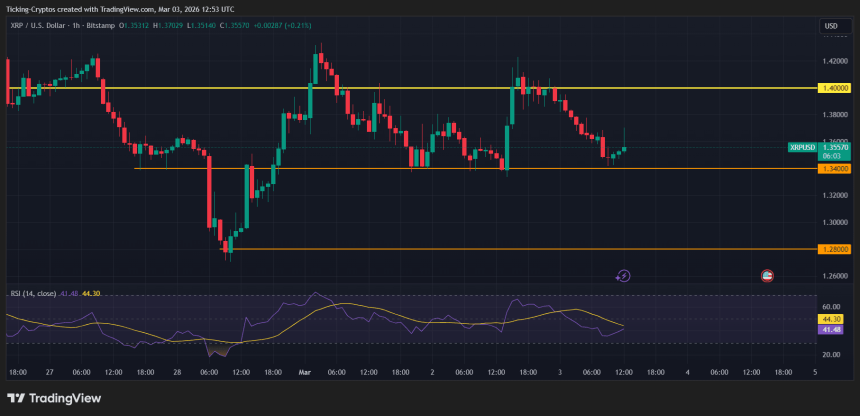Click the 1.34000 orange price label
Viewport: 860px width, 416px height.
[834, 169]
